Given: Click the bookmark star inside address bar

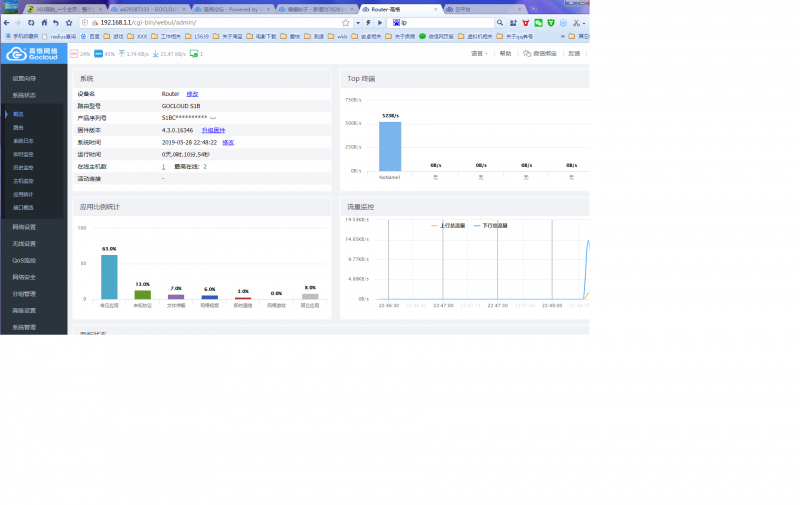Looking at the screenshot, I should [x=345, y=22].
